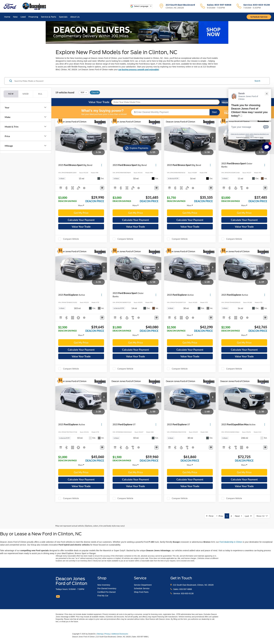Expand the Make filter
The image size is (274, 644).
pos(26,117)
